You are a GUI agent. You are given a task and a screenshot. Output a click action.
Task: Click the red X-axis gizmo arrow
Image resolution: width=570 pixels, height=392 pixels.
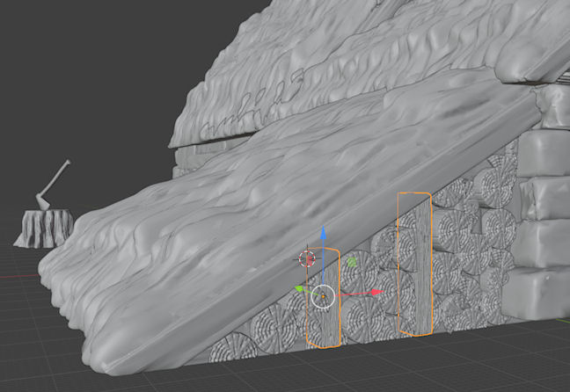pyautogui.click(x=376, y=292)
